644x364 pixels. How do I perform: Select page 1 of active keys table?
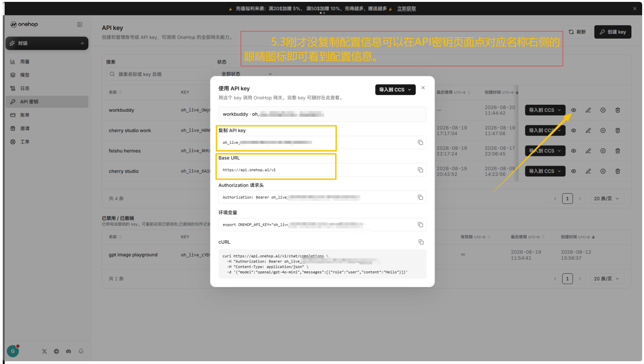[567, 199]
